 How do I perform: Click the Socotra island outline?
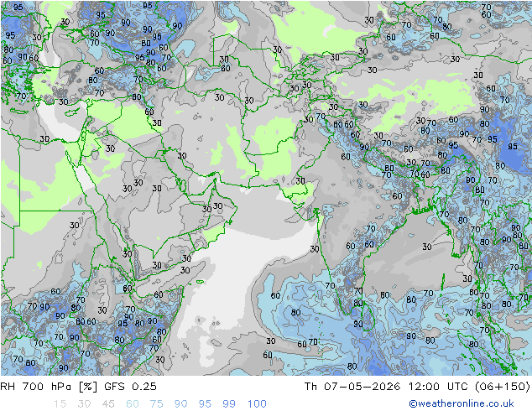(x=201, y=282)
